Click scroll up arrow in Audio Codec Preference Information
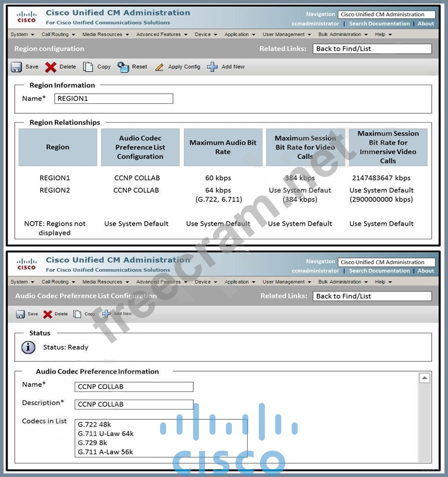This screenshot has width=448, height=477. coord(424,378)
